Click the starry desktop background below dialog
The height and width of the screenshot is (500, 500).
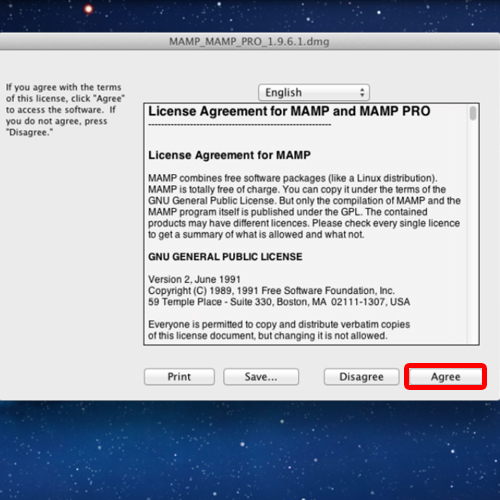250,450
